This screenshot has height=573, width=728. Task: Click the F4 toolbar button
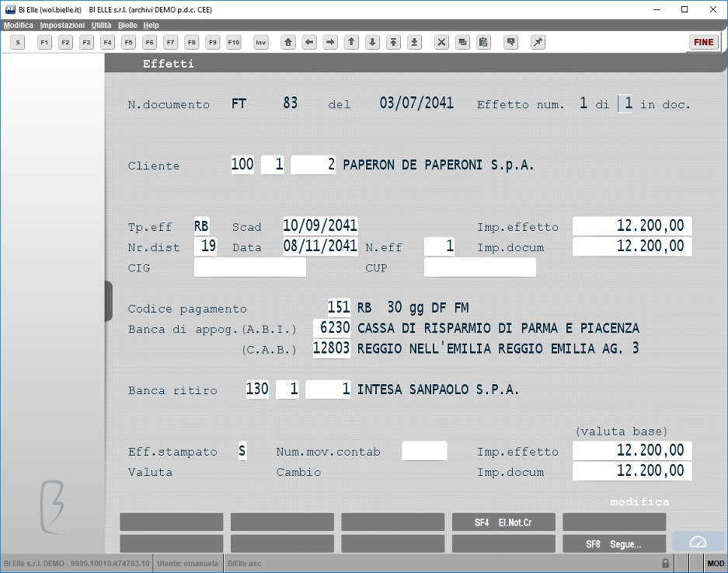click(107, 42)
